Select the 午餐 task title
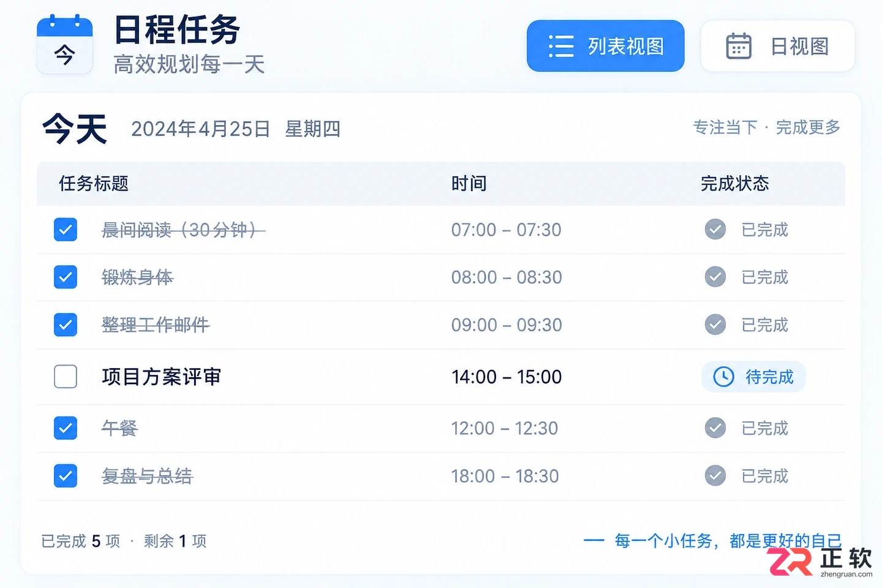The image size is (882, 588). 120,428
